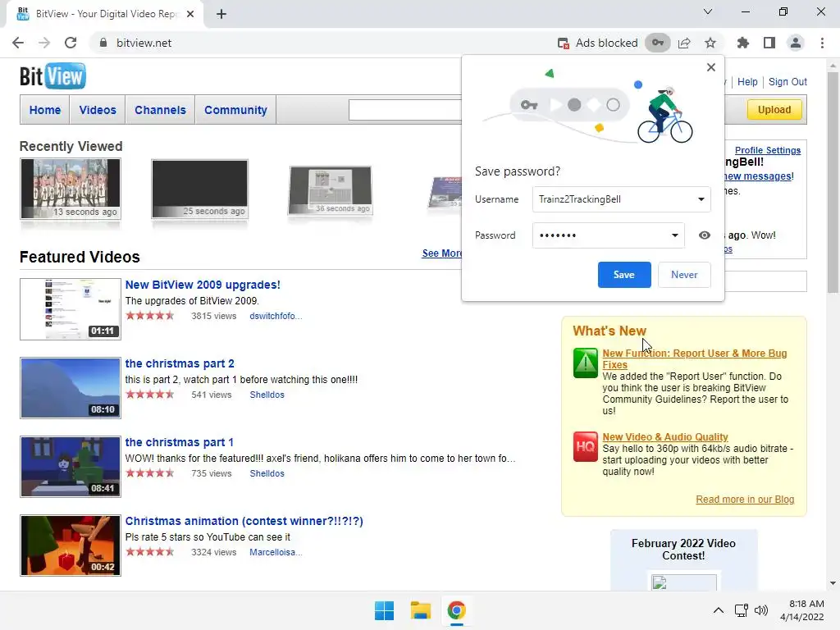
Task: Click the Sign Out link
Action: pyautogui.click(x=787, y=82)
